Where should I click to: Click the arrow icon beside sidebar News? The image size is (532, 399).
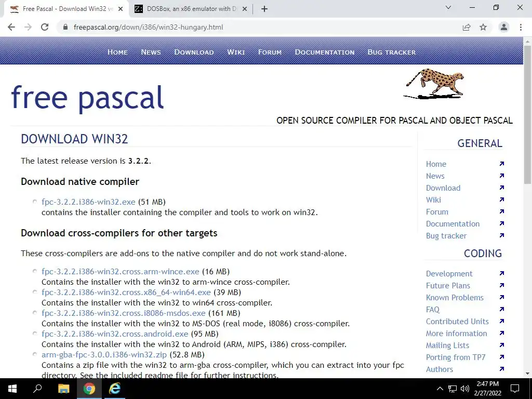coord(502,176)
